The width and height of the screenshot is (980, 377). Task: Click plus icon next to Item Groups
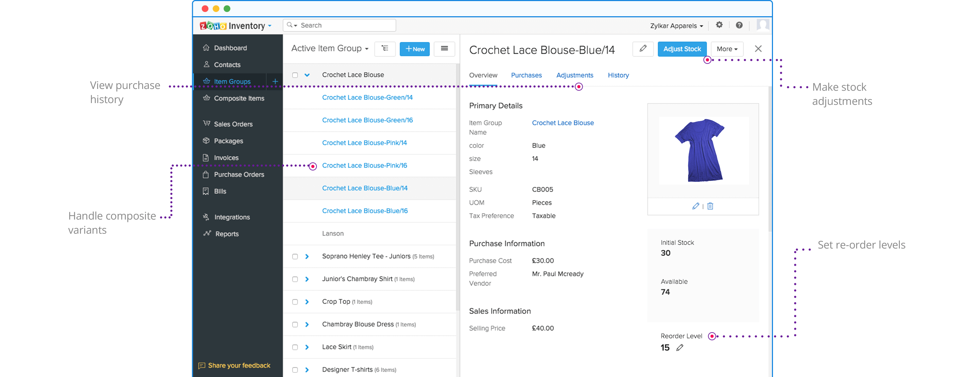click(x=275, y=81)
